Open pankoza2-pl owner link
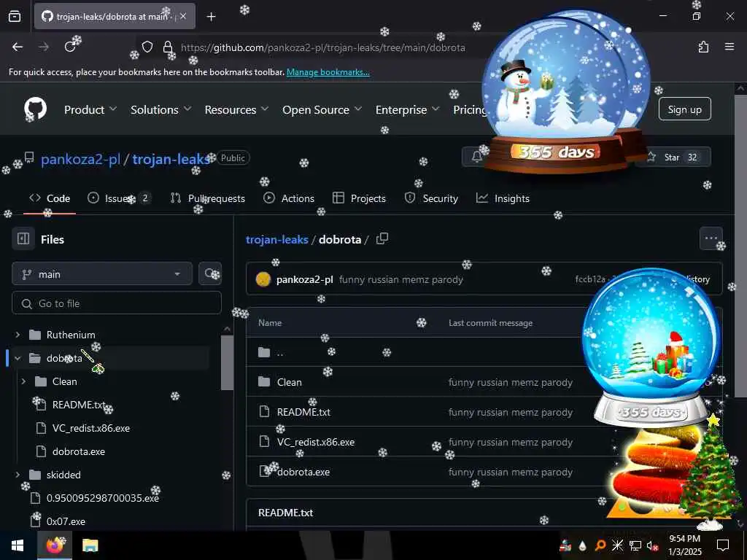The image size is (747, 560). point(80,159)
